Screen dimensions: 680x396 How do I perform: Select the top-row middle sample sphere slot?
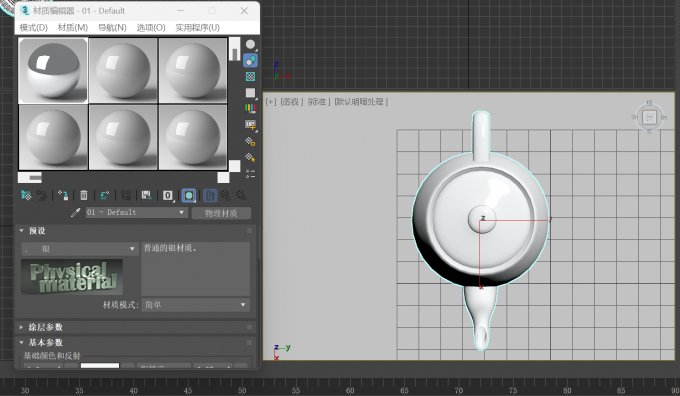tap(123, 71)
